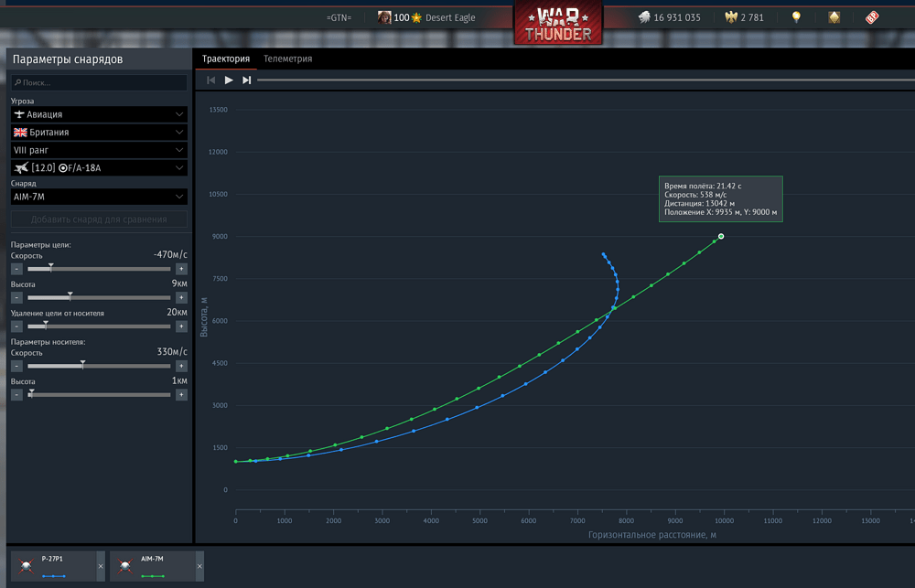Screen dimensions: 915x588
Task: Click the light bulb icon in top bar
Action: (796, 17)
